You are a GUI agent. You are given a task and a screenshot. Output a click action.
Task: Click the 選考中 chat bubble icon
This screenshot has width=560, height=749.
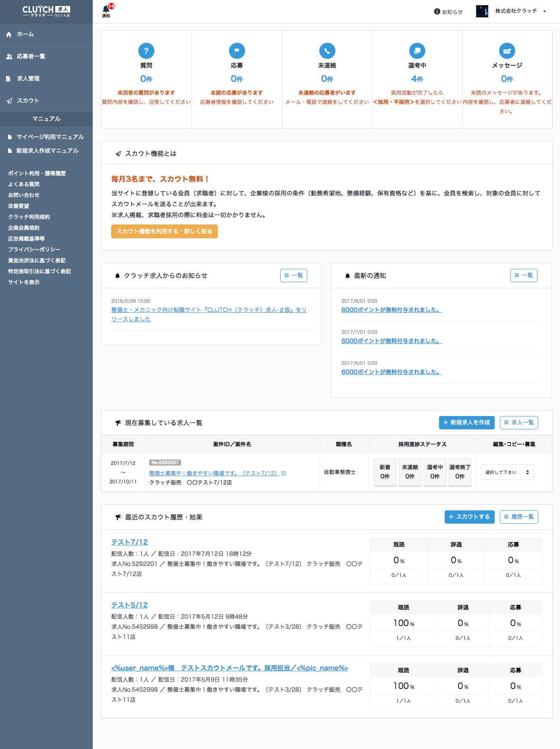417,51
